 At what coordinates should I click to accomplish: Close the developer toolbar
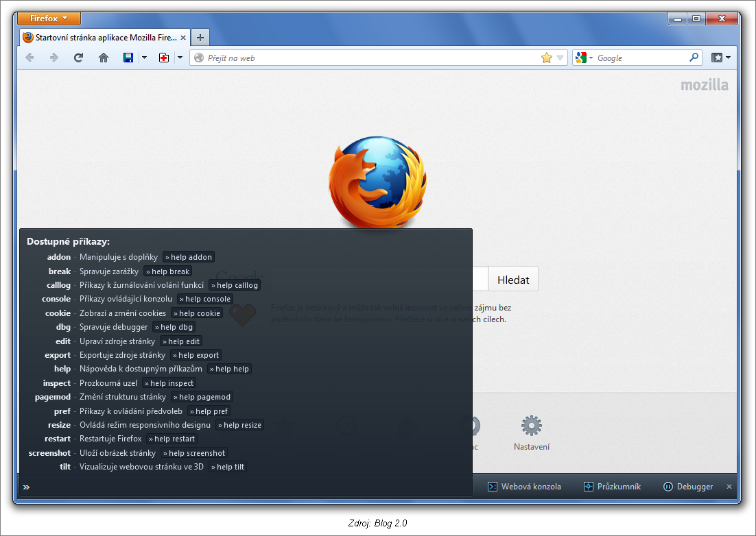[x=729, y=487]
